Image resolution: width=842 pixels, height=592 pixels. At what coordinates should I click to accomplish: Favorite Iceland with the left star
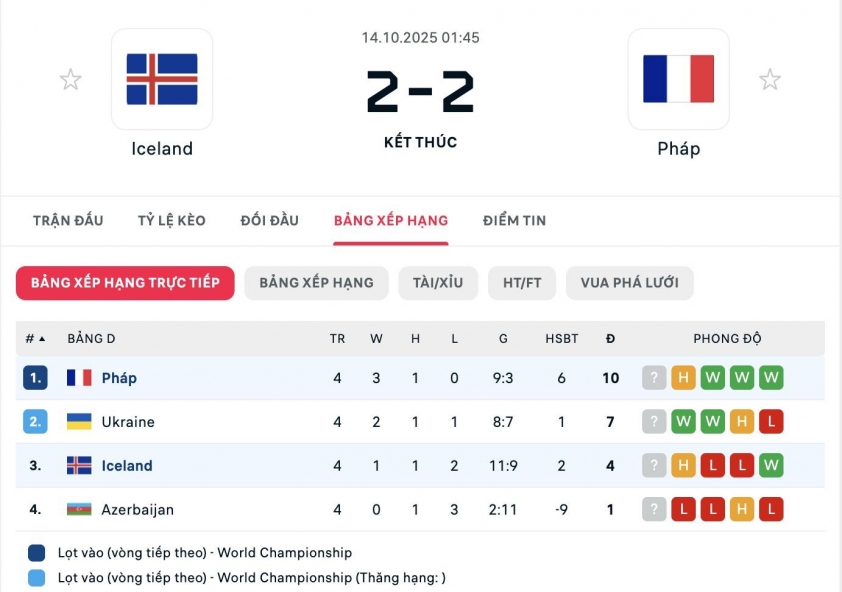tap(70, 80)
